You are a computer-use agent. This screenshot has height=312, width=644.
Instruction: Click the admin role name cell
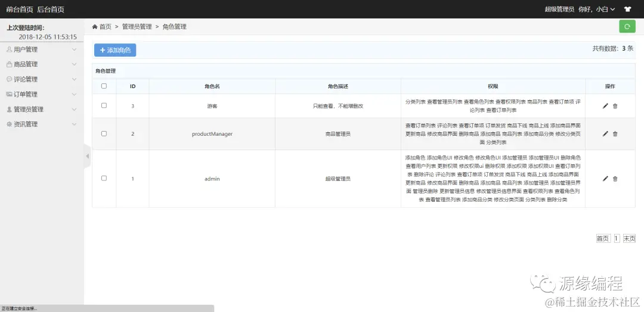212,179
